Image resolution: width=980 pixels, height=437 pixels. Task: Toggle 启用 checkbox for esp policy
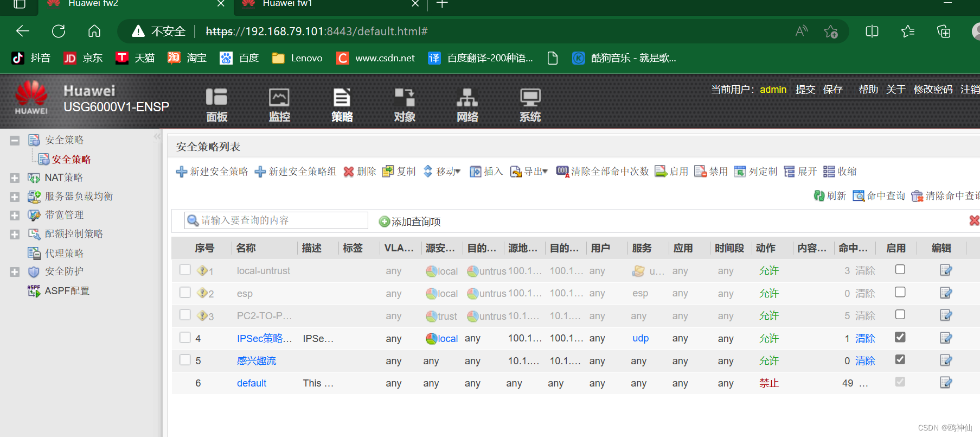(900, 292)
